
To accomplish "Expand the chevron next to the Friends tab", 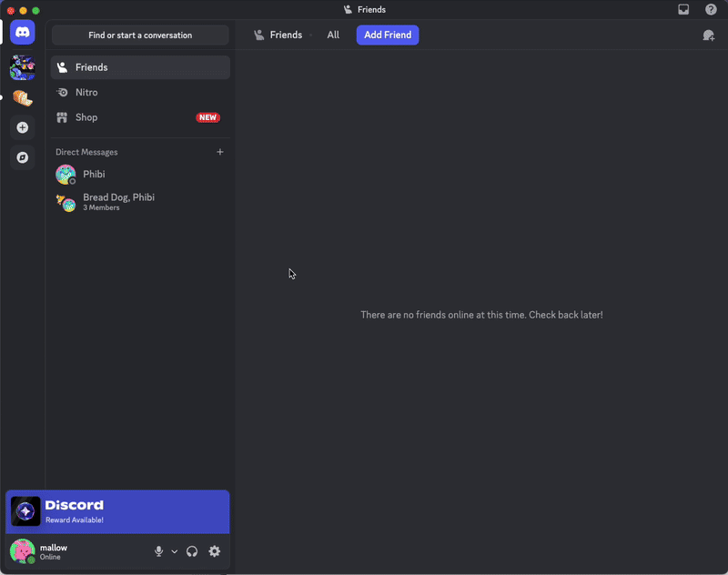I will (309, 35).
